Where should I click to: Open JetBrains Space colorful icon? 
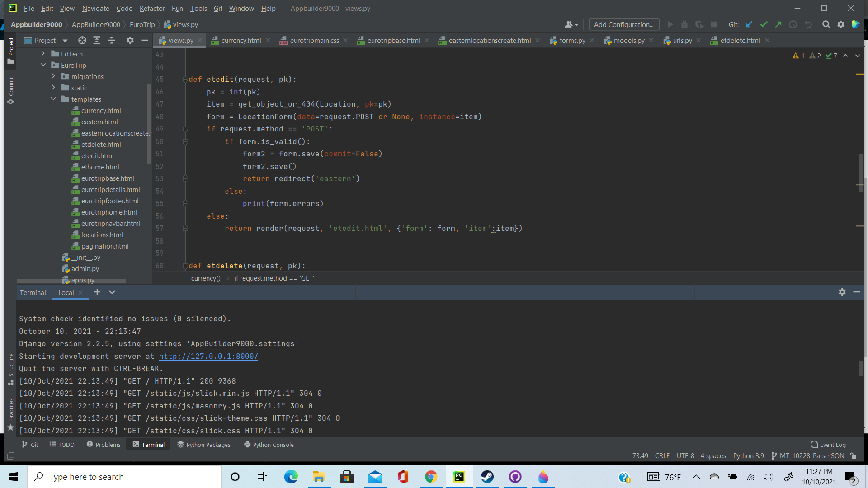(x=855, y=25)
